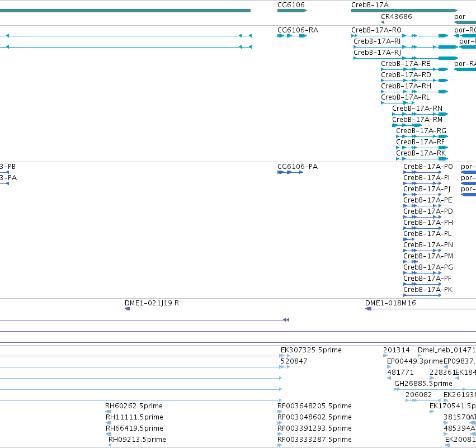Image resolution: width=476 pixels, height=448 pixels.
Task: Select the GH26885.5prime feature label
Action: click(423, 384)
